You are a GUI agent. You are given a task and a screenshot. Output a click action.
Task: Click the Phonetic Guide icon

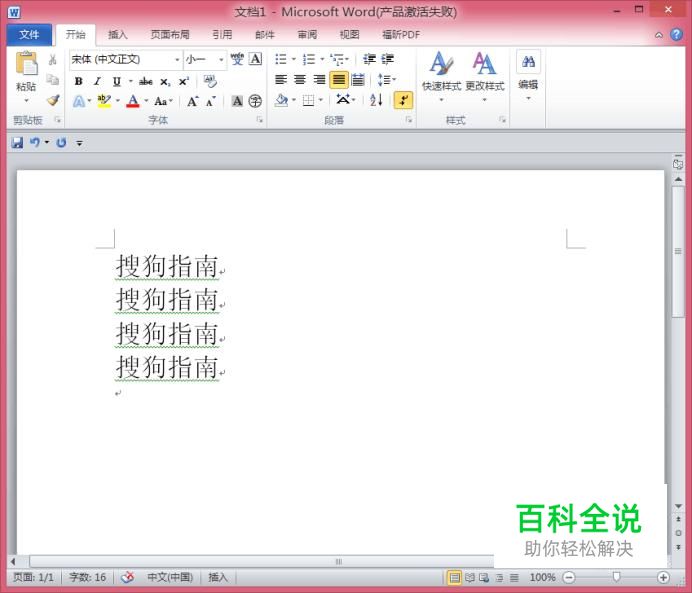pos(237,59)
